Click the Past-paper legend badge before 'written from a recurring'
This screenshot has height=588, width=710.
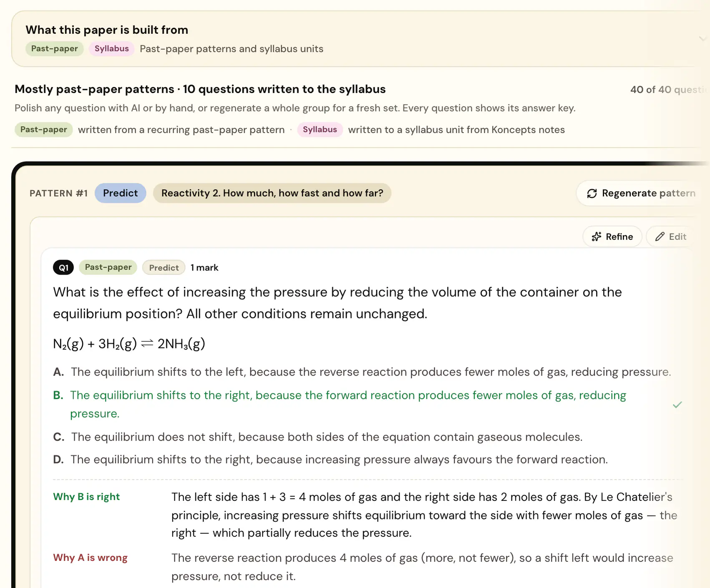point(44,130)
